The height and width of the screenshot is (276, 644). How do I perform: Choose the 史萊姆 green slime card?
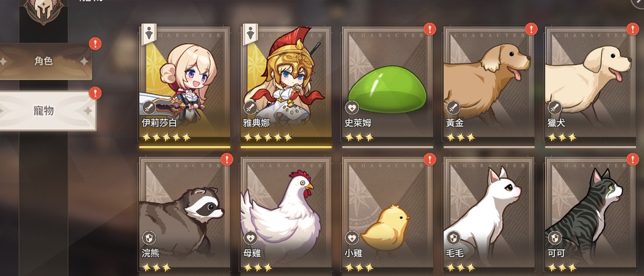pyautogui.click(x=388, y=85)
